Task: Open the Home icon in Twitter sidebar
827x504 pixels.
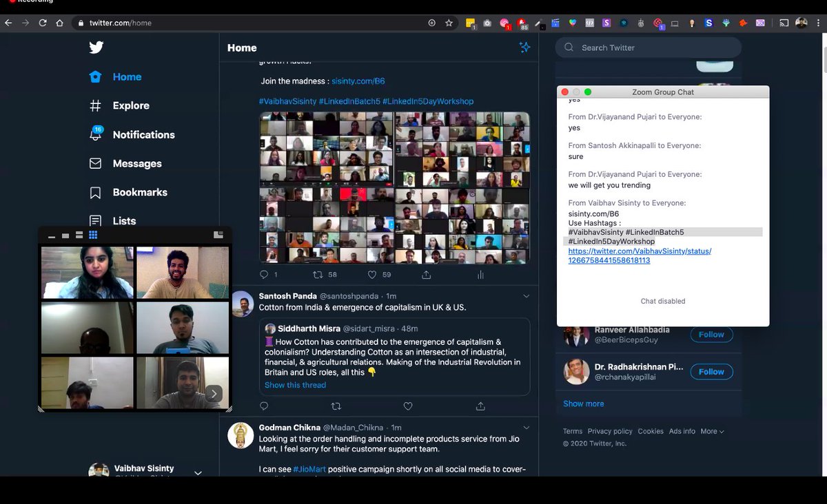Action: pos(96,76)
